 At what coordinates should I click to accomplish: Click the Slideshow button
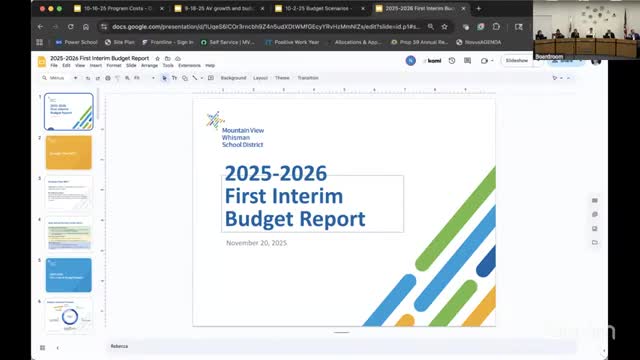pyautogui.click(x=517, y=61)
